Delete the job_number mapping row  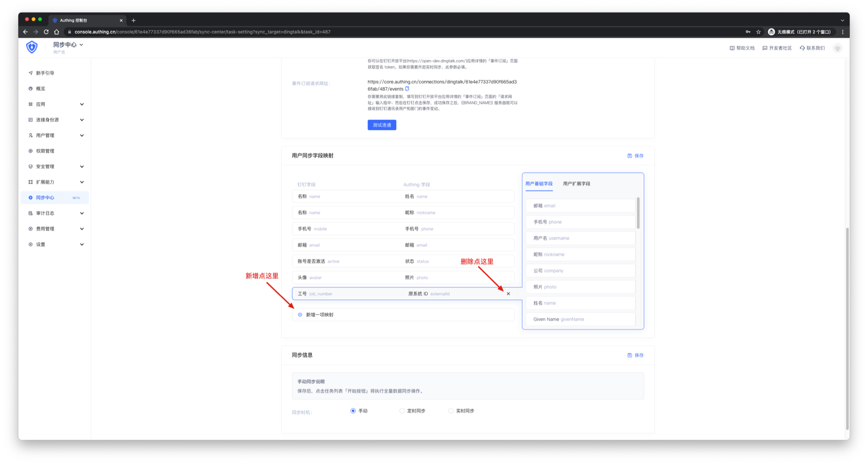508,294
